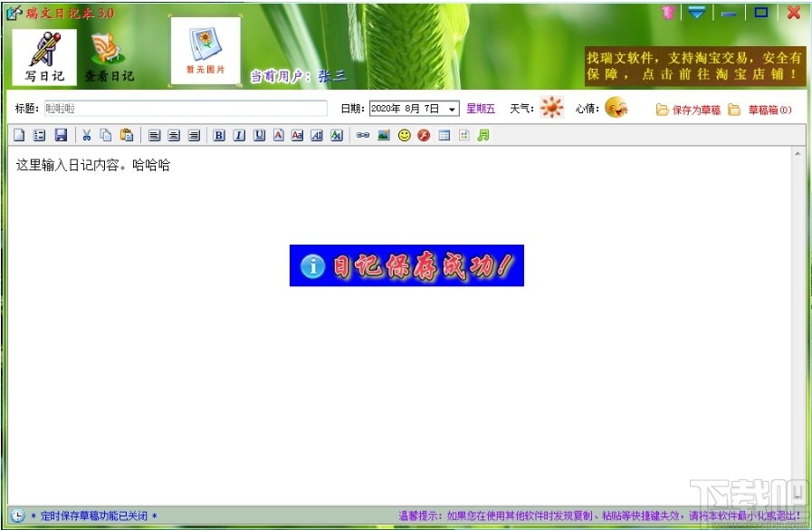
Task: Save the diary with floppy icon
Action: point(61,135)
